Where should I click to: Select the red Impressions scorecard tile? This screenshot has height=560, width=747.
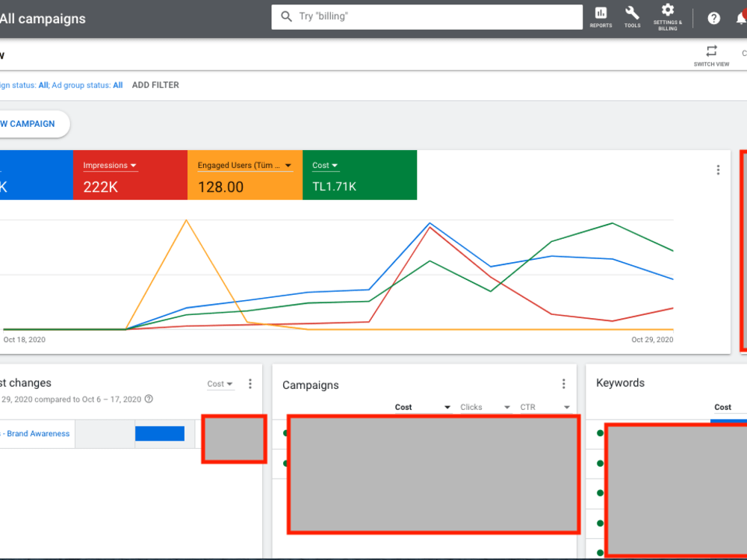[130, 175]
